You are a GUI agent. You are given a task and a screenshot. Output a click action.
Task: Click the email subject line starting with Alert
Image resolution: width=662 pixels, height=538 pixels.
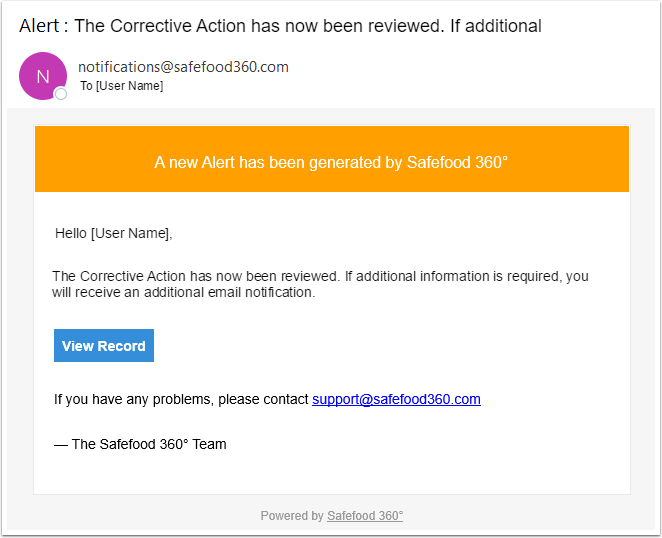[x=280, y=27]
